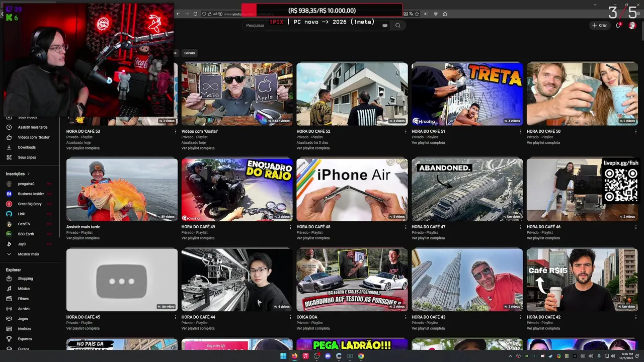The width and height of the screenshot is (644, 362).
Task: Open the Great Big Story channel avatar
Action: [9, 204]
